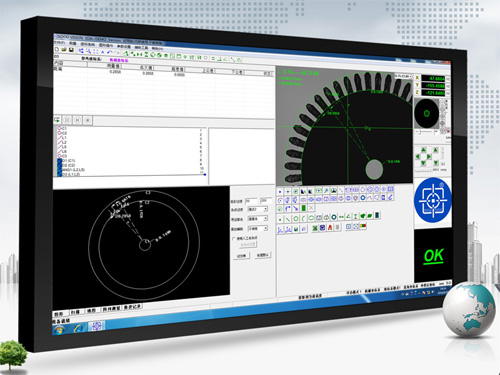This screenshot has height=375, width=500.
Task: Click the magnifier probe tool icon
Action: tap(326, 191)
